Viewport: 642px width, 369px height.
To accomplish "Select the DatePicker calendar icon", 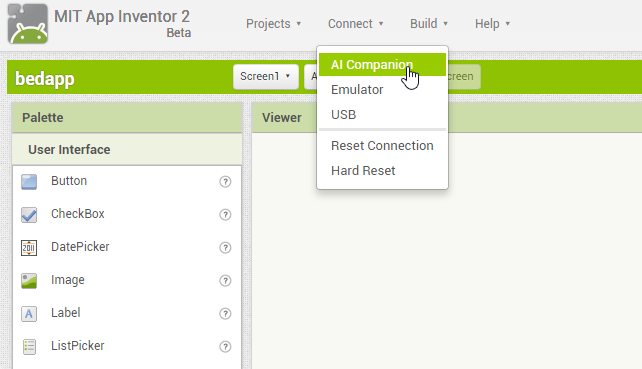I will (29, 248).
